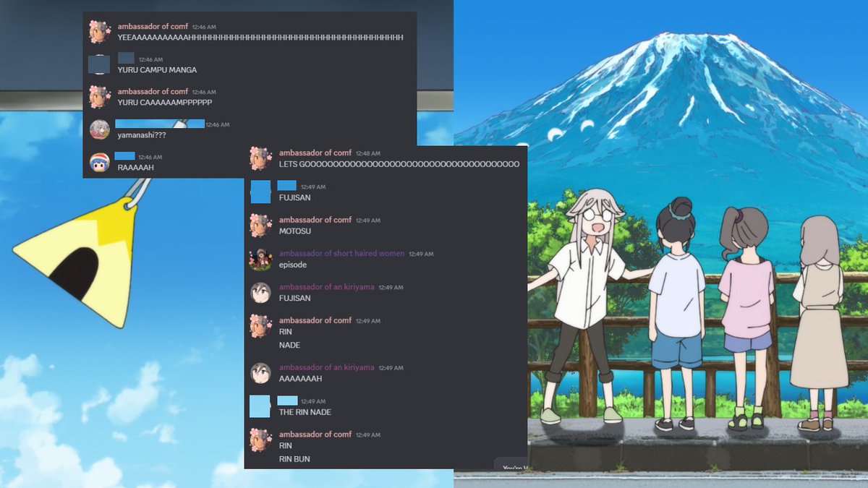Select the YURU CAAAAAAMPPPPPP message
Screen dimensions: 868x488
tap(164, 103)
